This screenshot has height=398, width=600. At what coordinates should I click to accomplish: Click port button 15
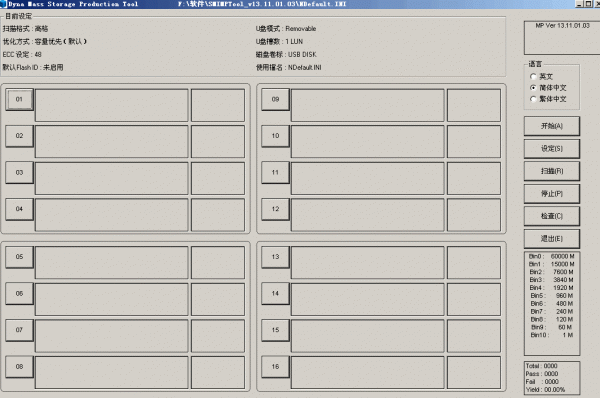pyautogui.click(x=275, y=330)
